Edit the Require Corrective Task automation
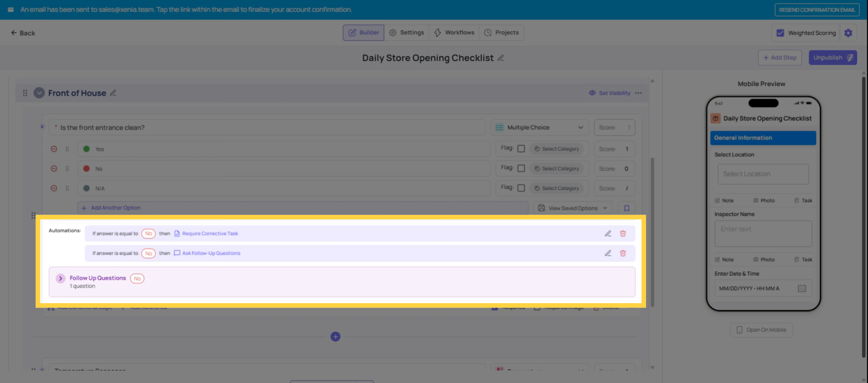The image size is (868, 383). coord(608,234)
